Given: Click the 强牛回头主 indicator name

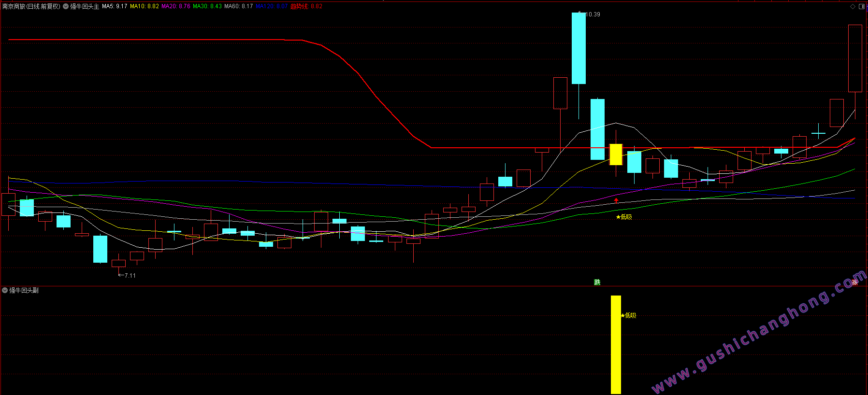Looking at the screenshot, I should click(x=85, y=6).
